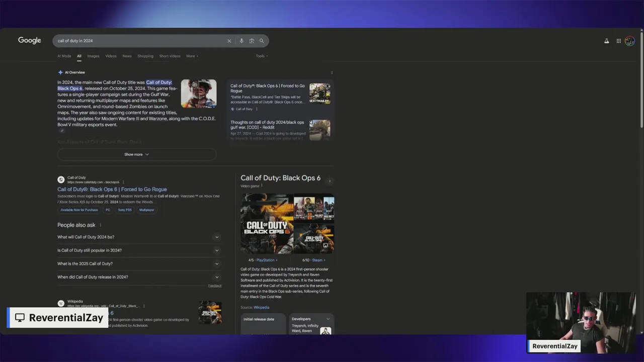
Task: Click the AI Overview sparkle icon
Action: click(60, 72)
